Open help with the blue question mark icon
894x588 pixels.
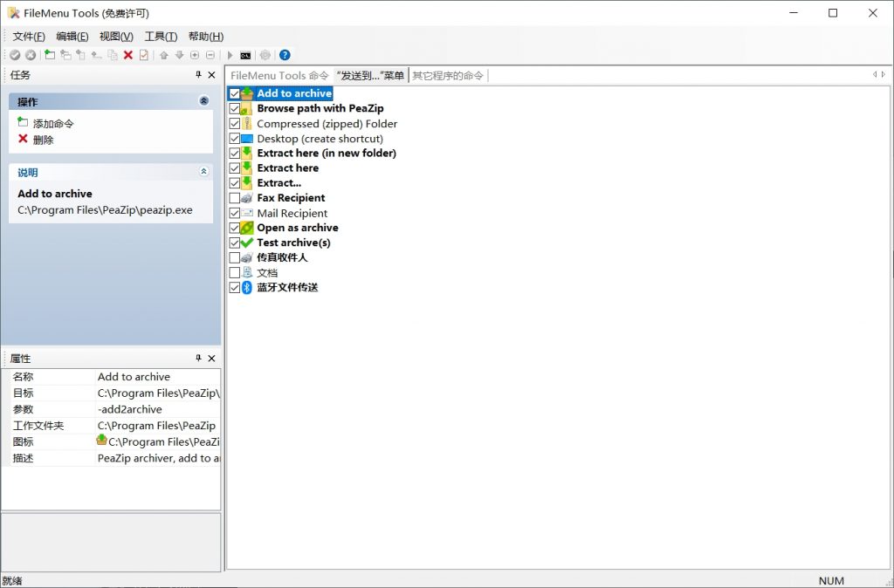click(x=285, y=55)
